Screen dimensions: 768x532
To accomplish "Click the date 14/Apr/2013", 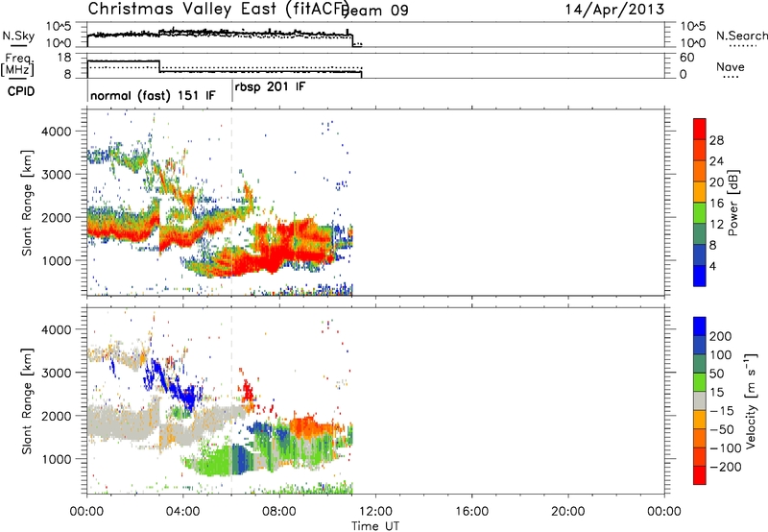I will click(614, 10).
